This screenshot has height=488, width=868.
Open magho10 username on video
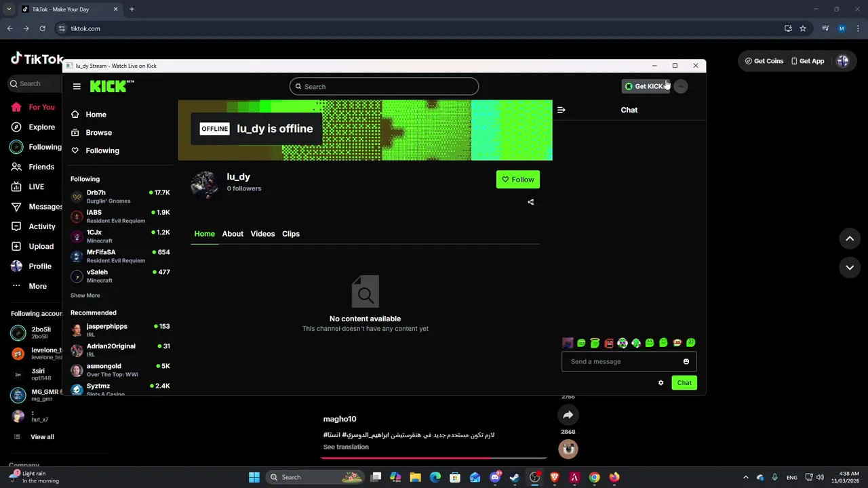(x=340, y=419)
